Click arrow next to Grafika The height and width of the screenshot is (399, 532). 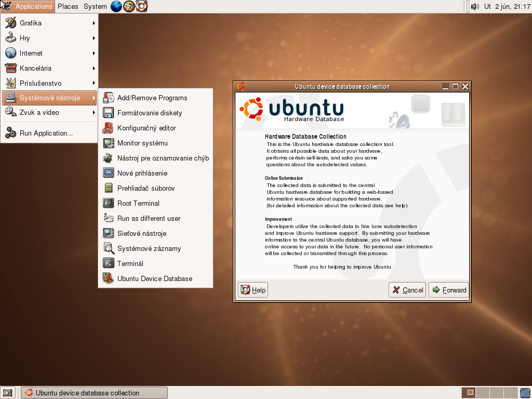click(x=94, y=23)
